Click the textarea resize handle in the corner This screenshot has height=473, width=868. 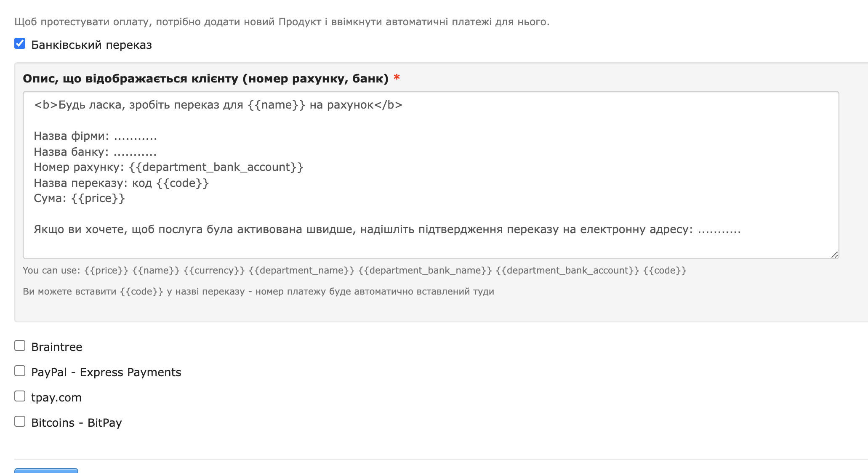click(x=834, y=254)
